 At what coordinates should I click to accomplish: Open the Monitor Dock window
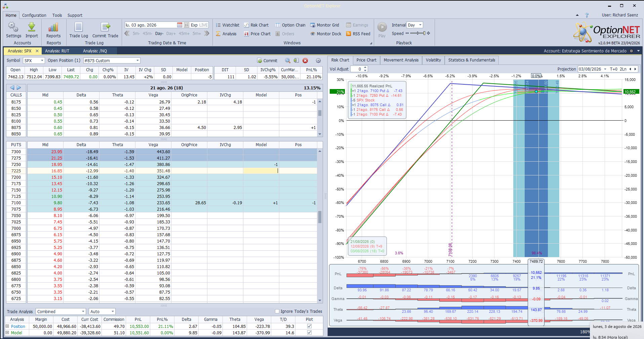[325, 34]
